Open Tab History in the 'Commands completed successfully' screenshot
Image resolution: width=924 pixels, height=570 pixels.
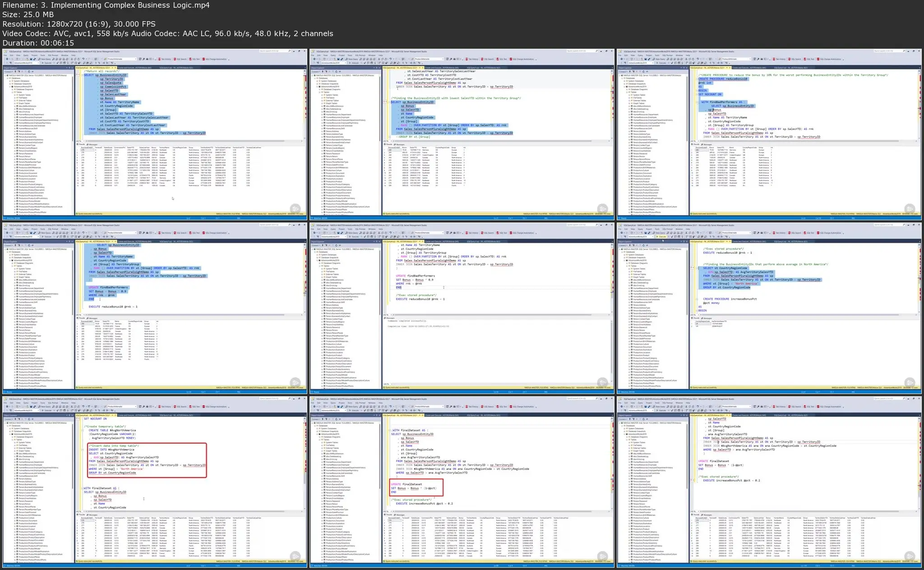pyautogui.click(x=472, y=233)
